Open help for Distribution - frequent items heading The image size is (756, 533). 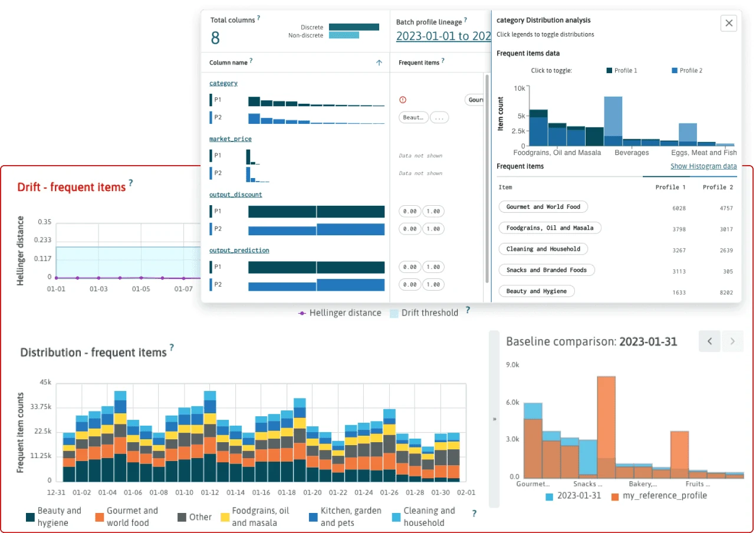coord(172,348)
